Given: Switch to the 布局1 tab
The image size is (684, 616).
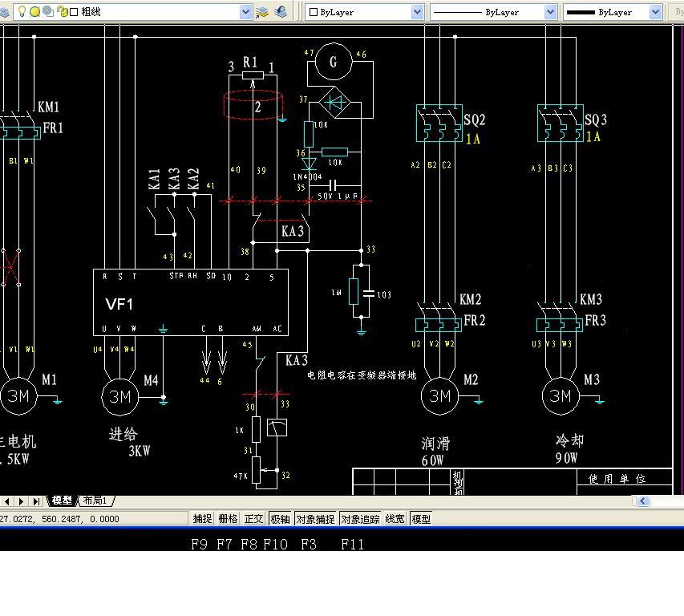Looking at the screenshot, I should [x=95, y=500].
